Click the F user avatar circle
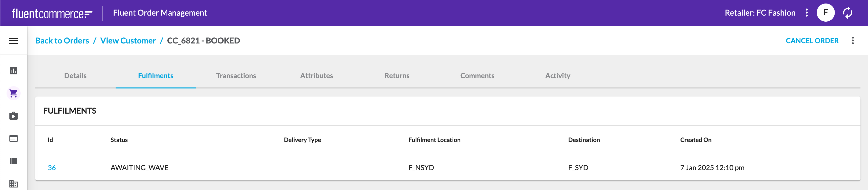 click(826, 13)
